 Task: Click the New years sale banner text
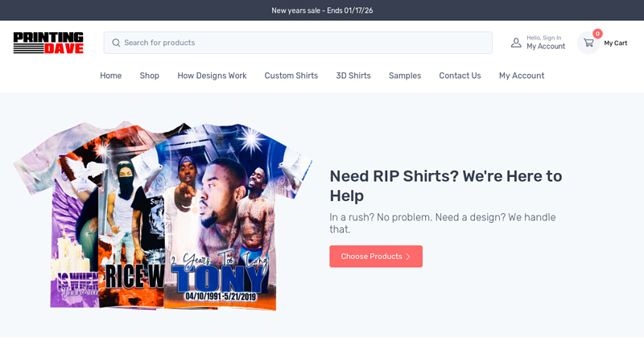[322, 10]
